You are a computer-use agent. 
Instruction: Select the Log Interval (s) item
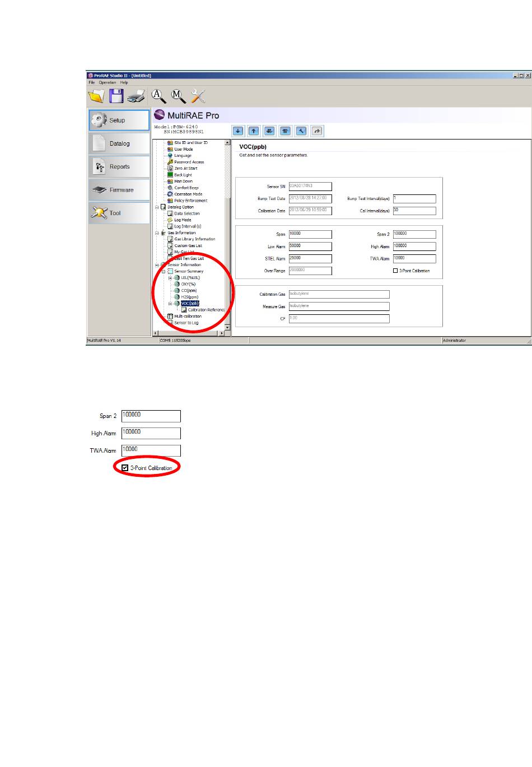[x=188, y=226]
